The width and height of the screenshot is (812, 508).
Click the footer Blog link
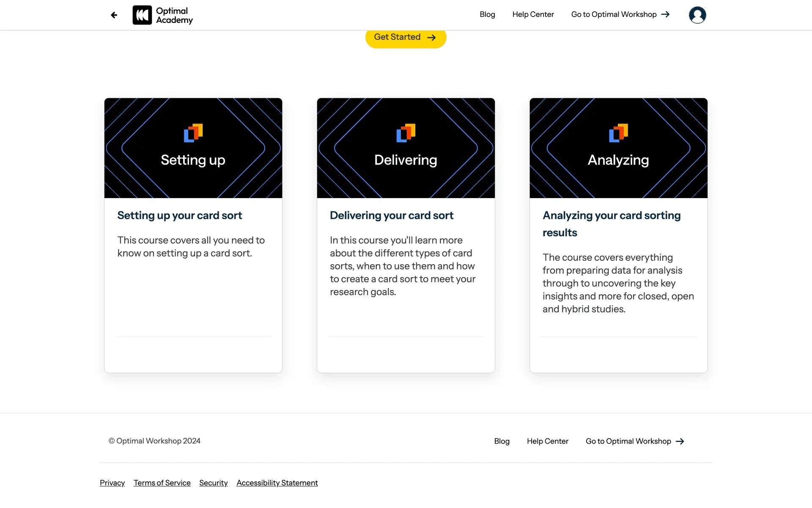pyautogui.click(x=502, y=441)
